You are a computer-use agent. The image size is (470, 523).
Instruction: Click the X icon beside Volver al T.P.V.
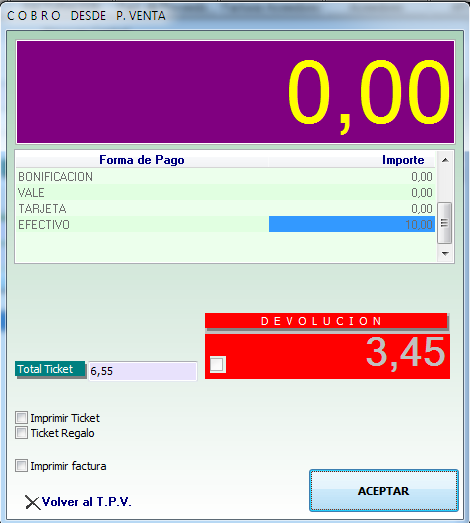33,502
